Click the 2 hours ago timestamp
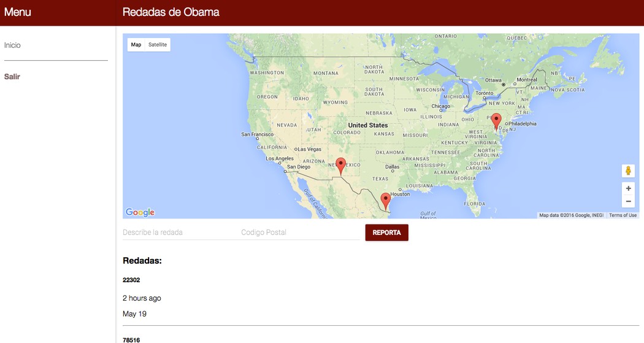 [x=142, y=298]
